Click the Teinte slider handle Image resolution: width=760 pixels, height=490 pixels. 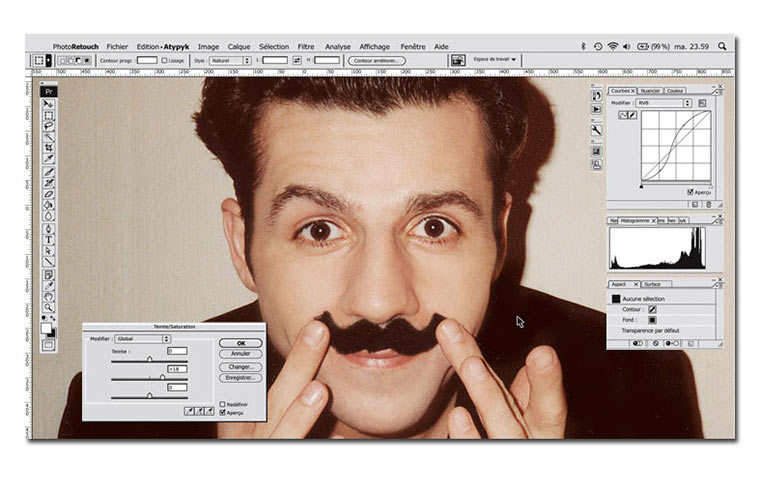click(x=150, y=358)
